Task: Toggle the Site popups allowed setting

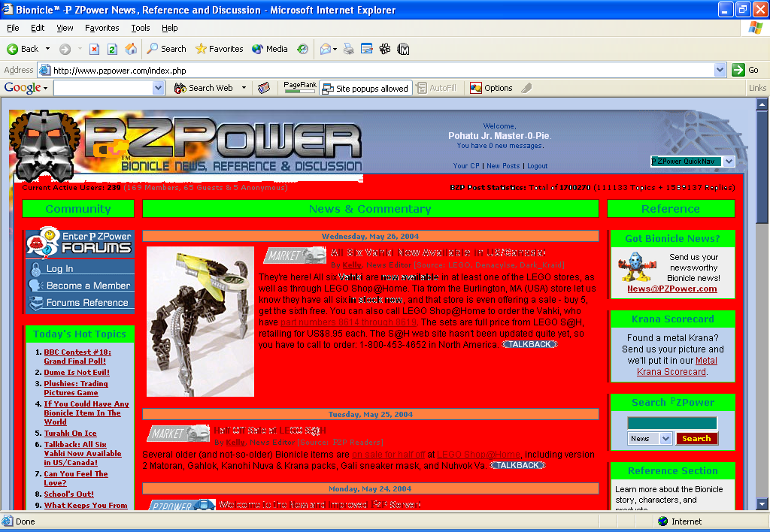Action: point(365,88)
